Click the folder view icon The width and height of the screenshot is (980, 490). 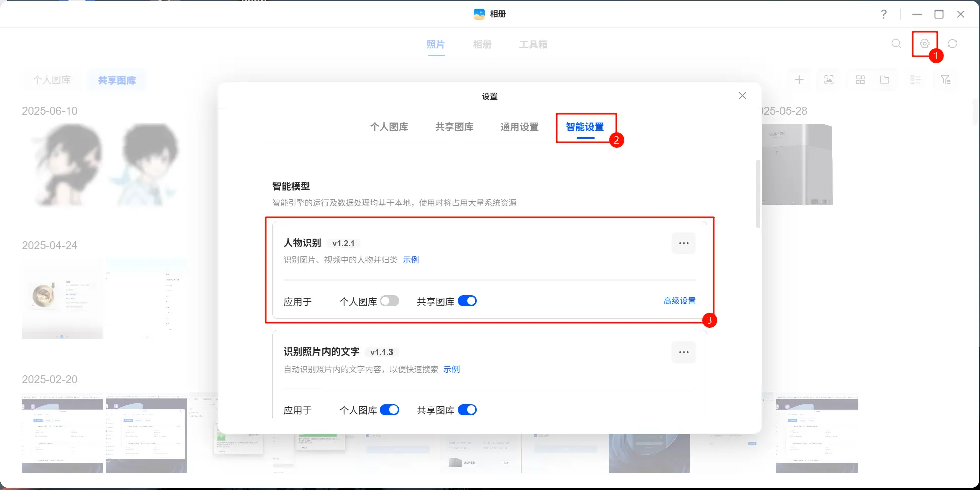[x=884, y=80]
